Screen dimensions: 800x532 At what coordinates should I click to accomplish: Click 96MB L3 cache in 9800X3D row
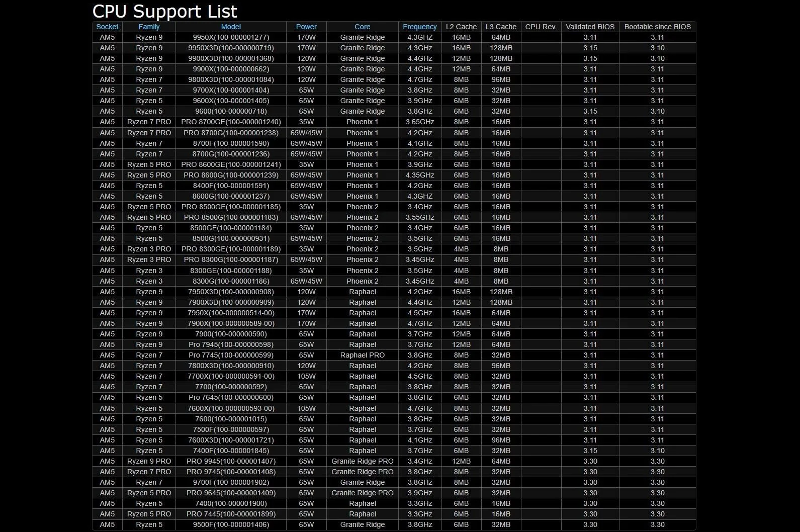click(x=501, y=79)
